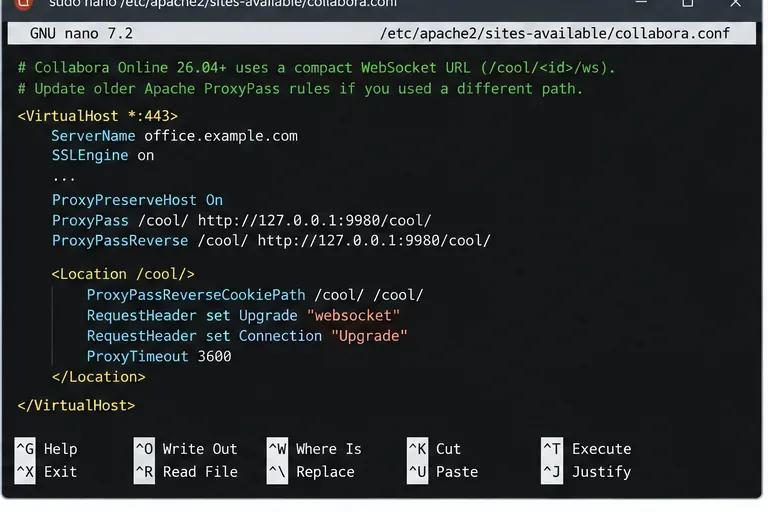Click the 'GNU nano 7.2' header text
This screenshot has height=512, width=768.
pos(81,33)
